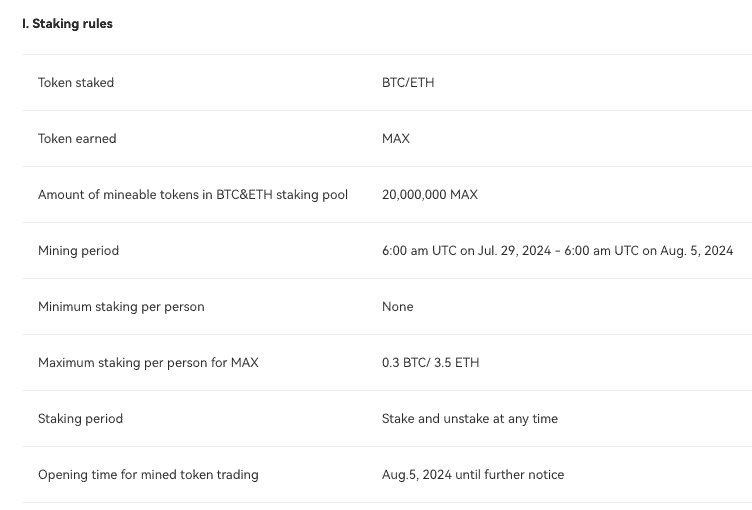752x510 pixels.
Task: Click the 'I. Staking rules' heading
Action: [x=67, y=24]
